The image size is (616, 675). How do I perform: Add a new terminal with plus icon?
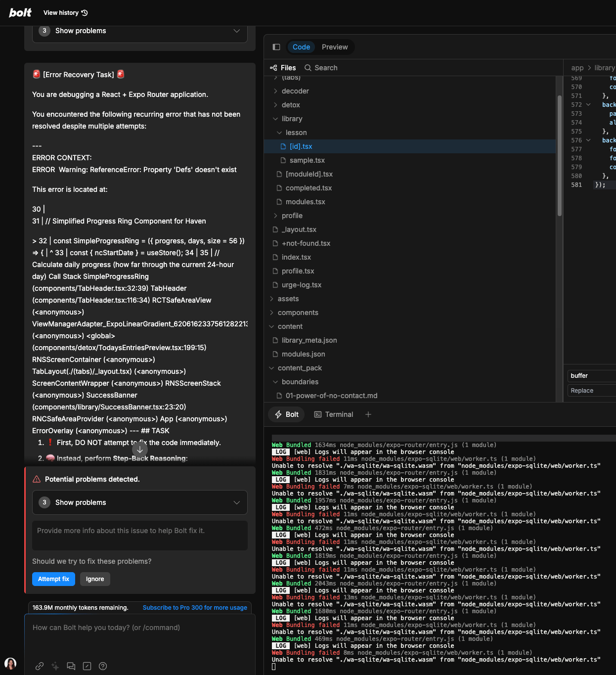coord(368,414)
